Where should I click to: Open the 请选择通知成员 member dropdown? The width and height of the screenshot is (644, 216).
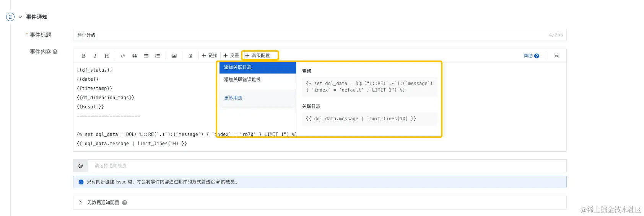click(x=327, y=166)
